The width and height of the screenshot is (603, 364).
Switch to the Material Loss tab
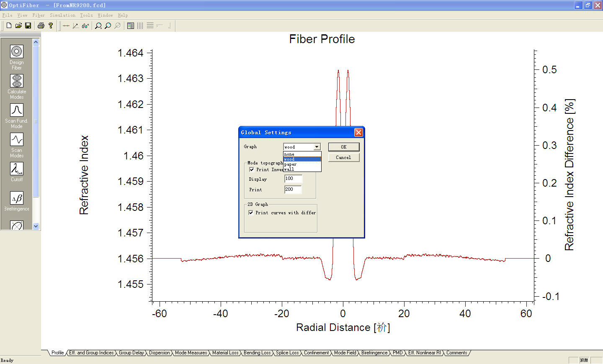click(x=225, y=353)
